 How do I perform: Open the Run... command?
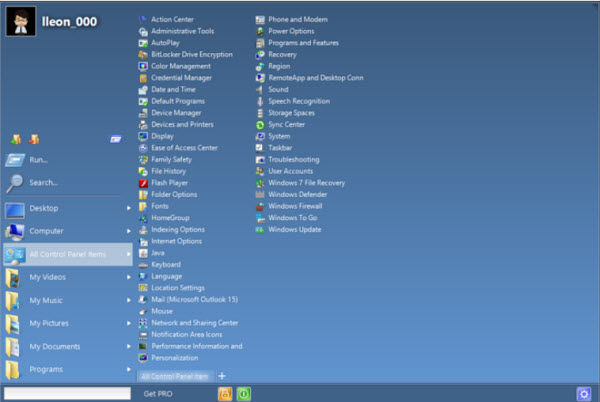39,160
